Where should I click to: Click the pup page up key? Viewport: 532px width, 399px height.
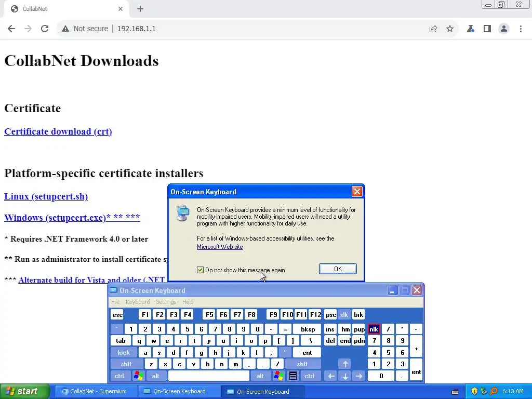(359, 329)
